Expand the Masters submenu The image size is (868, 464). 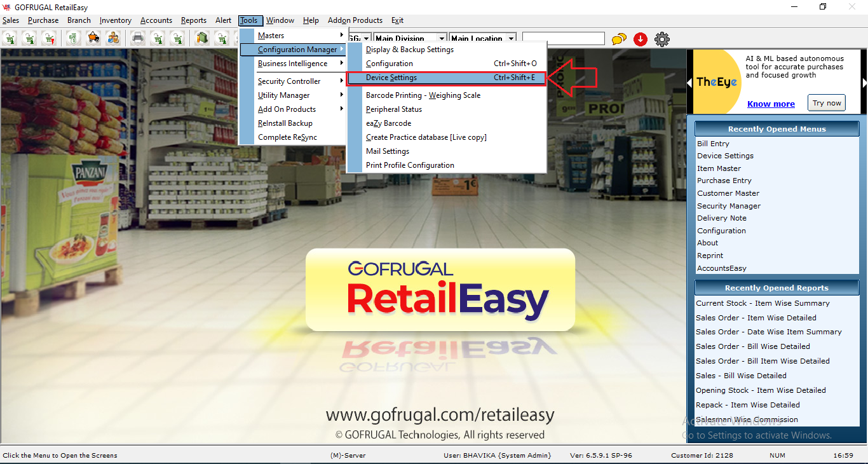[x=293, y=36]
